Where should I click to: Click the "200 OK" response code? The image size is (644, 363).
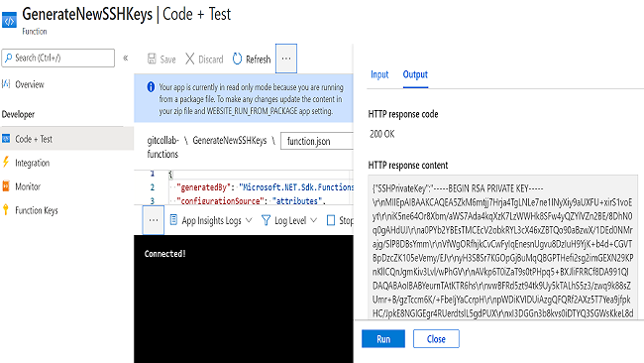382,134
